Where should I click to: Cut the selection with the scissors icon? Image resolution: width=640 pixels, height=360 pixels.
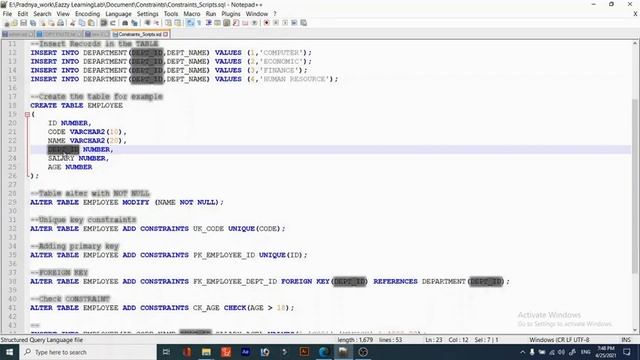click(x=72, y=23)
